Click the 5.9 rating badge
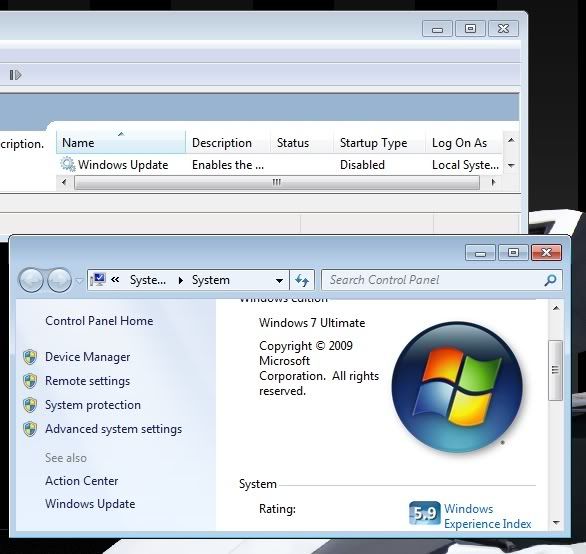586x554 pixels. coord(425,513)
